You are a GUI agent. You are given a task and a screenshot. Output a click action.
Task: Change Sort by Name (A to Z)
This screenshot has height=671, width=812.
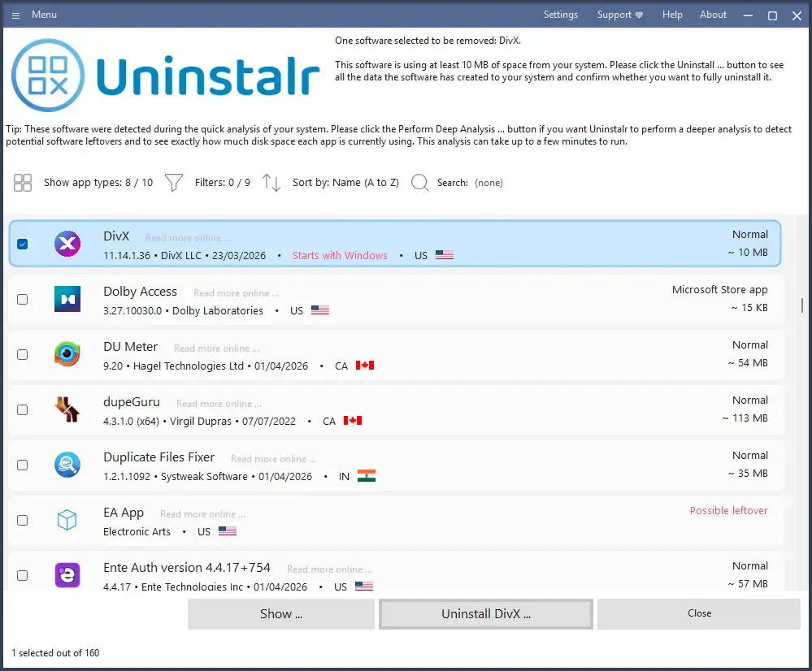tap(345, 182)
